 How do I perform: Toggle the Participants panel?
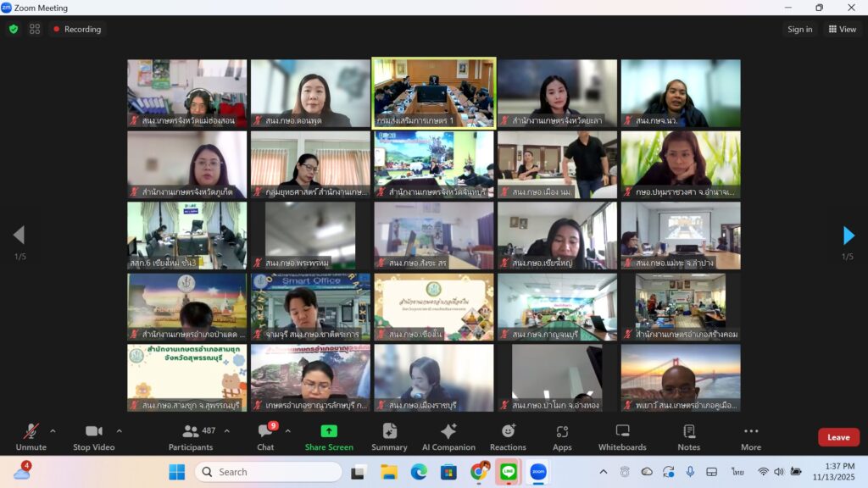[191, 436]
